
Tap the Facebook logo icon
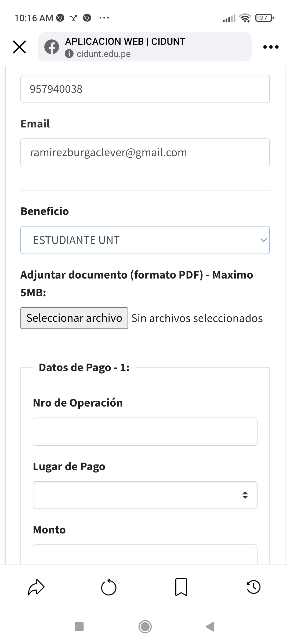click(x=52, y=47)
